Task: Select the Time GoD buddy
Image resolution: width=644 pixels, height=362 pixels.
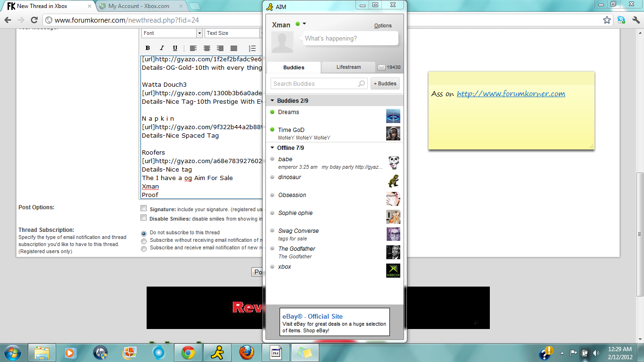Action: (335, 133)
